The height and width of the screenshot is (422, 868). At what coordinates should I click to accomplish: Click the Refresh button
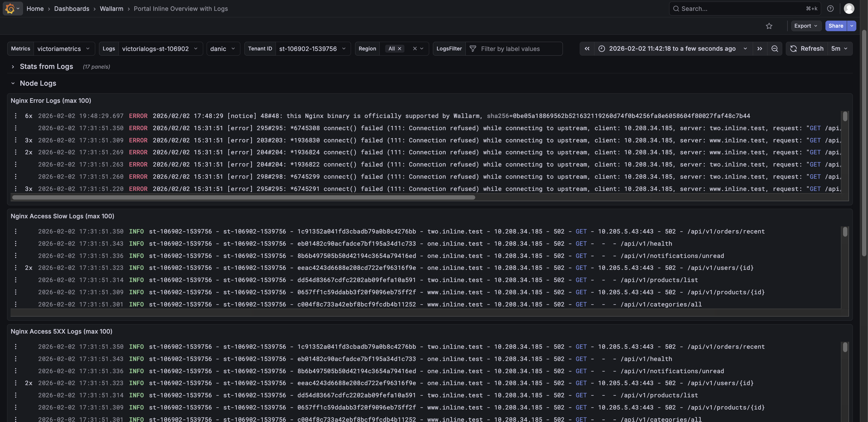tap(807, 49)
